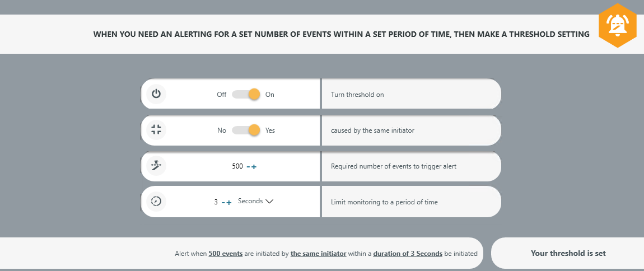Click "Limit monitoring to a period of time" text
This screenshot has height=271, width=644.
pos(384,202)
